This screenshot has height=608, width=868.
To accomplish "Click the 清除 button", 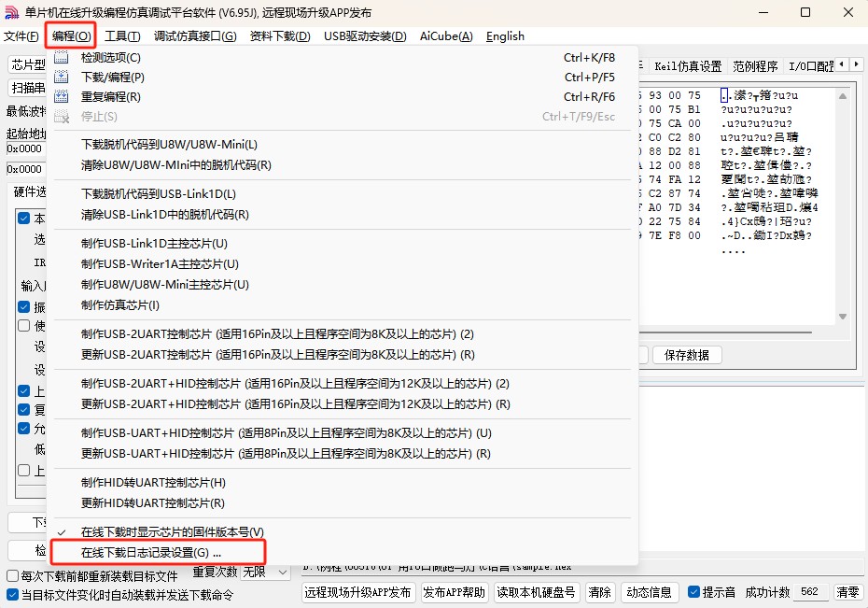I will (599, 592).
